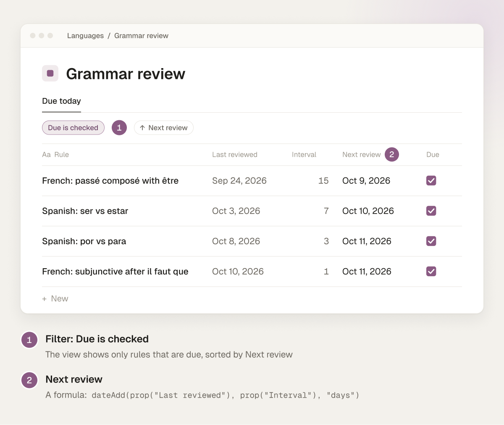Open the Grammar review breadcrumb link
The image size is (504, 425).
click(x=141, y=36)
